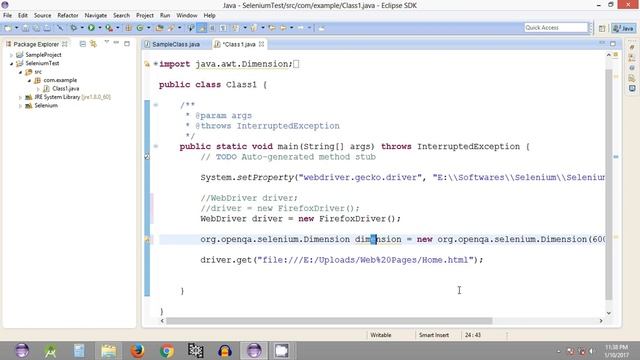Click the task marker beside TODO comment
Image resolution: width=640 pixels, height=360 pixels.
pyautogui.click(x=147, y=157)
